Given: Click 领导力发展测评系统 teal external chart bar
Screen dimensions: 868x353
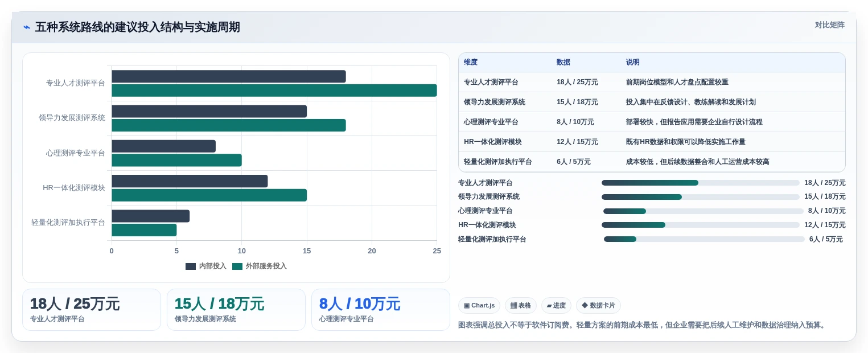Looking at the screenshot, I should coord(229,125).
